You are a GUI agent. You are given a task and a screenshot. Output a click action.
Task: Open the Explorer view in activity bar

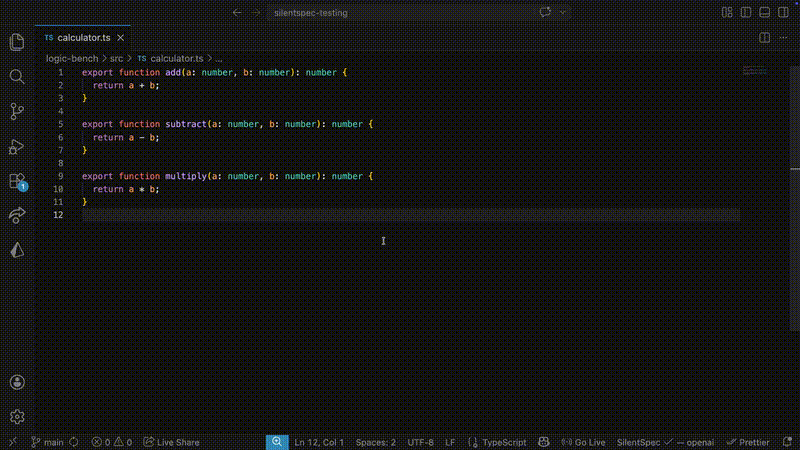(17, 42)
